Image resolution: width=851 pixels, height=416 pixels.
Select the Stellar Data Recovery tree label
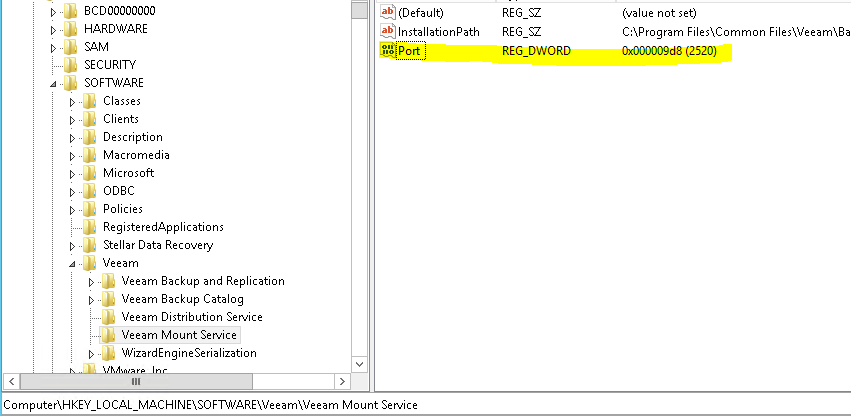click(x=158, y=245)
